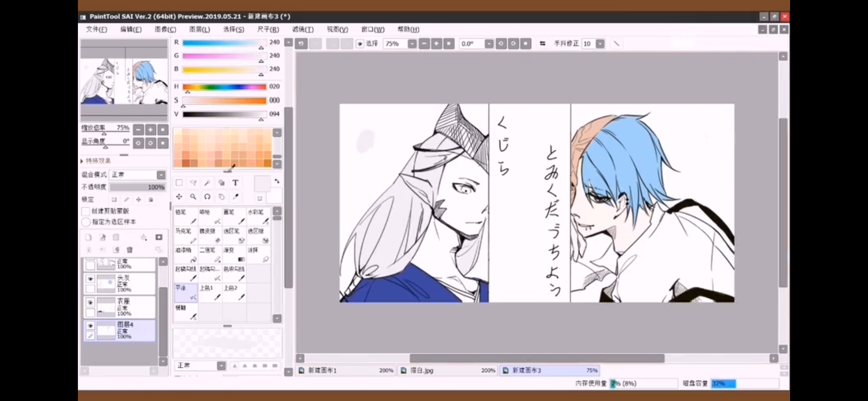Toggle visibility of topmost partially visible layer
Viewport: 868px width, 401px height.
tap(90, 260)
